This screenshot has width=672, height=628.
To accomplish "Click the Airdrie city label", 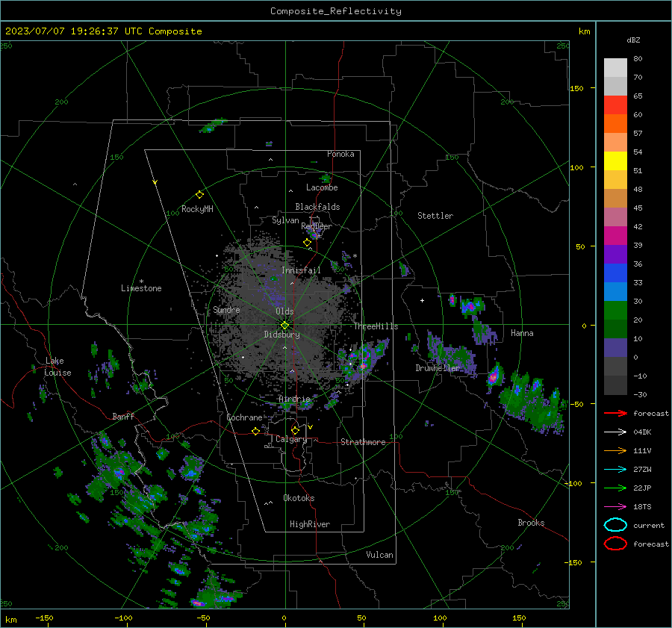I will point(294,399).
